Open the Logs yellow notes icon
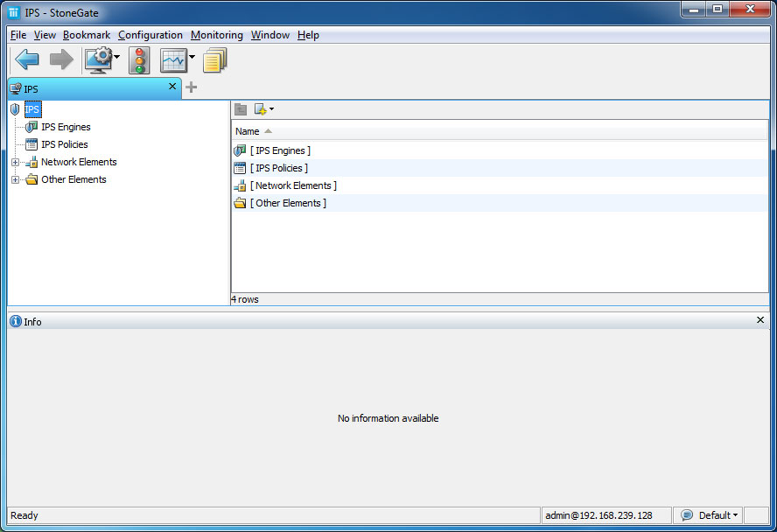This screenshot has height=532, width=777. coord(214,59)
